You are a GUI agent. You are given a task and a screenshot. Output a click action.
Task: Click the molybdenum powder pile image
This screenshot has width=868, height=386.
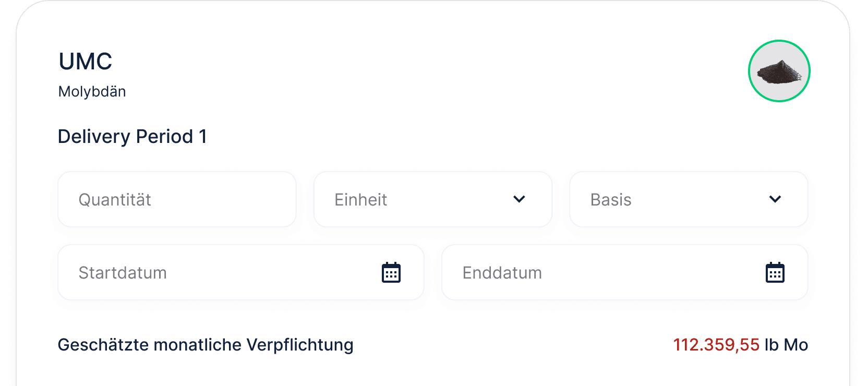(x=779, y=72)
